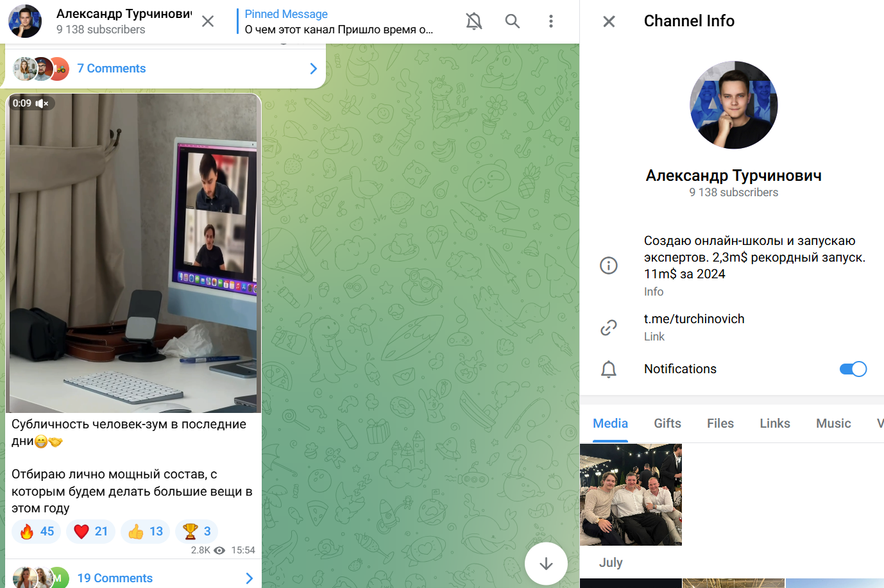The width and height of the screenshot is (884, 588).
Task: Switch to the Gifts tab
Action: (667, 423)
